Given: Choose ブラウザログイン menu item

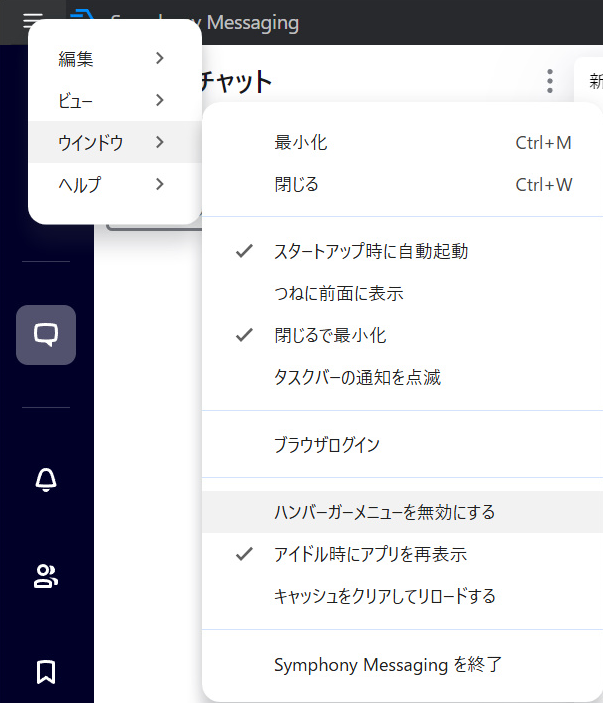Looking at the screenshot, I should 402,445.
